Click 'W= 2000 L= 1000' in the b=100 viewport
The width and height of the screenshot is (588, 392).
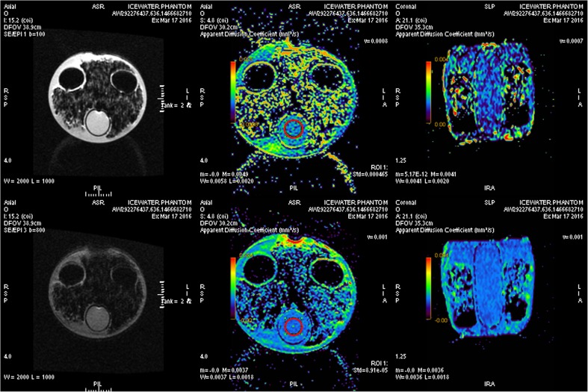[x=29, y=181]
